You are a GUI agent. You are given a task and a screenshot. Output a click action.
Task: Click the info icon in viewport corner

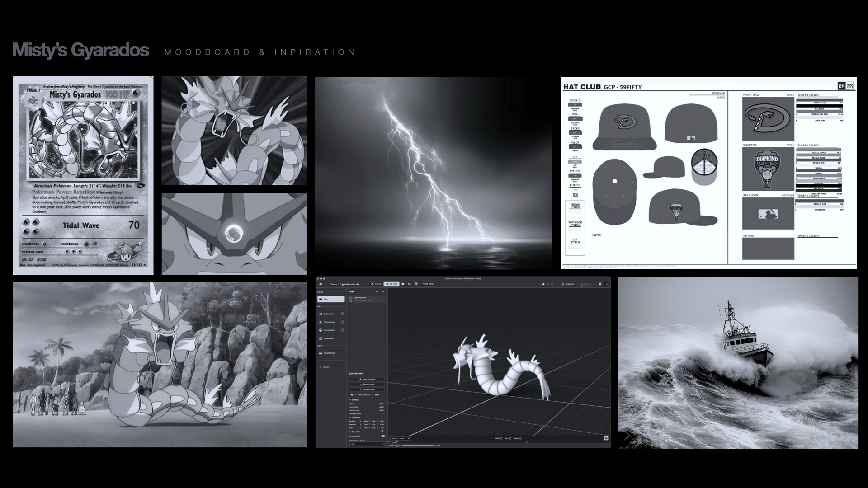[x=606, y=438]
